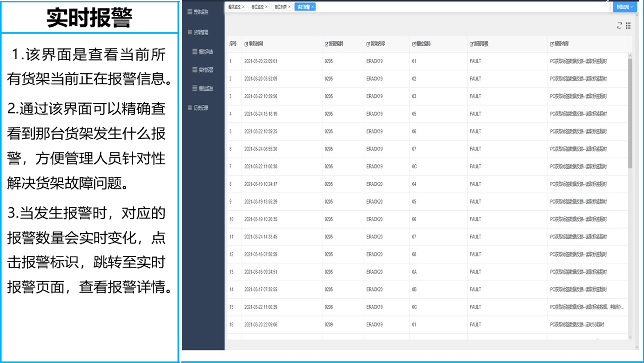The width and height of the screenshot is (644, 363).
Task: Select the row with timestamp 2021-03-24 14:33:45
Action: [261, 237]
